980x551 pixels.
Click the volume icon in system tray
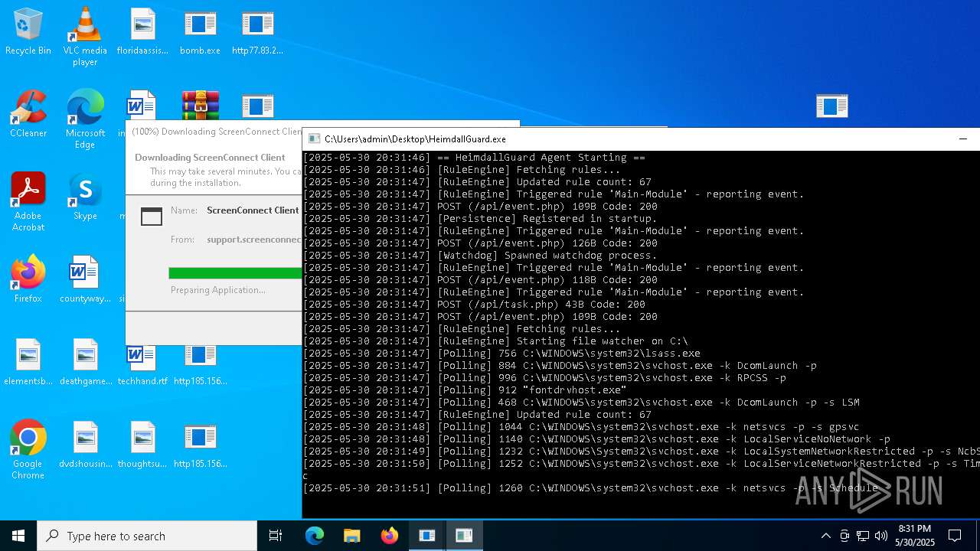point(881,536)
